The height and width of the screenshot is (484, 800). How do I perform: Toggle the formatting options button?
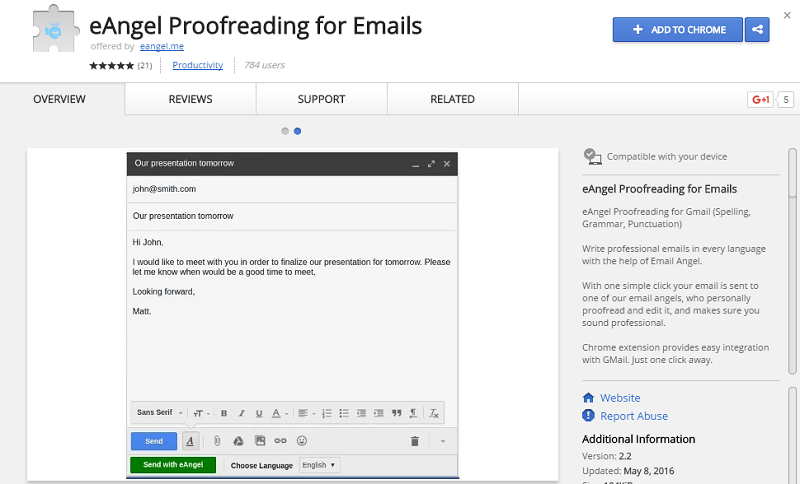point(190,441)
